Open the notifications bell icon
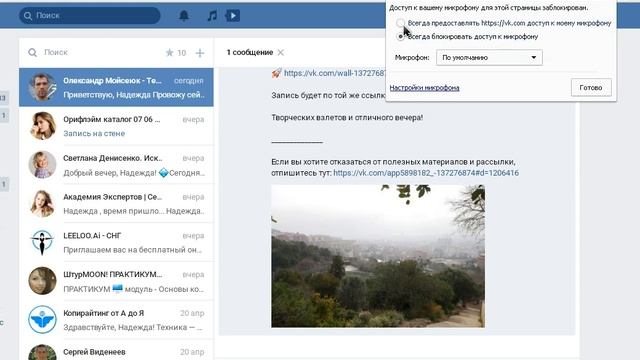Screen dimensions: 640x360 tap(184, 16)
